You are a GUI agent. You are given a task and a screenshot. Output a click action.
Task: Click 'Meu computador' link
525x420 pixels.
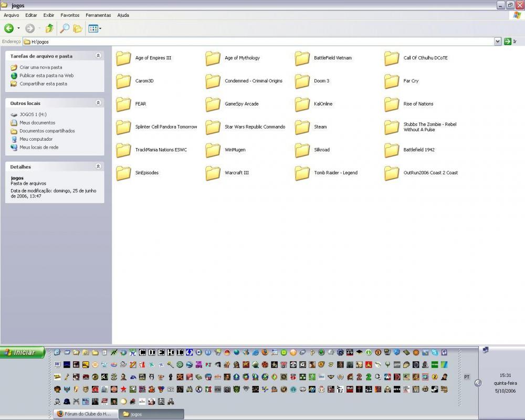pyautogui.click(x=36, y=139)
